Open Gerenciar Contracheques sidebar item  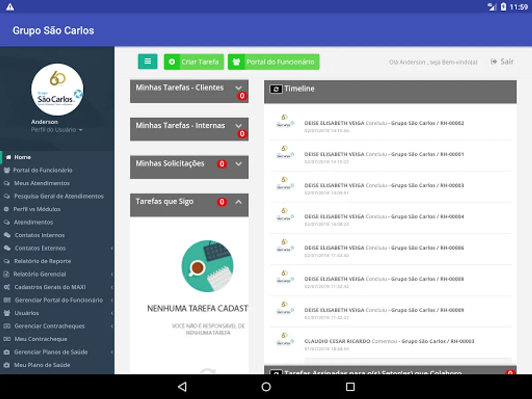pyautogui.click(x=57, y=326)
